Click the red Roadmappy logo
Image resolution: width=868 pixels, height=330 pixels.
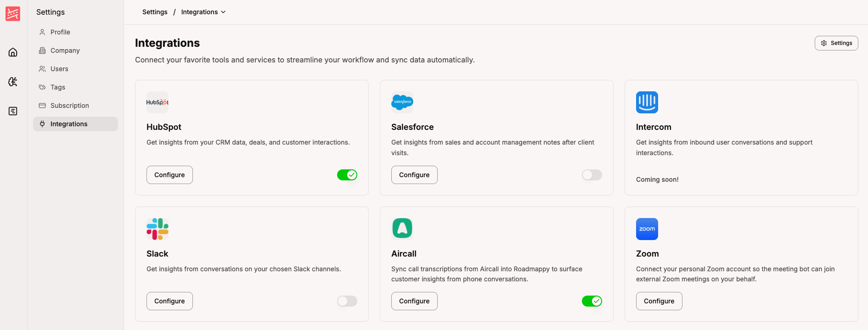coord(12,13)
